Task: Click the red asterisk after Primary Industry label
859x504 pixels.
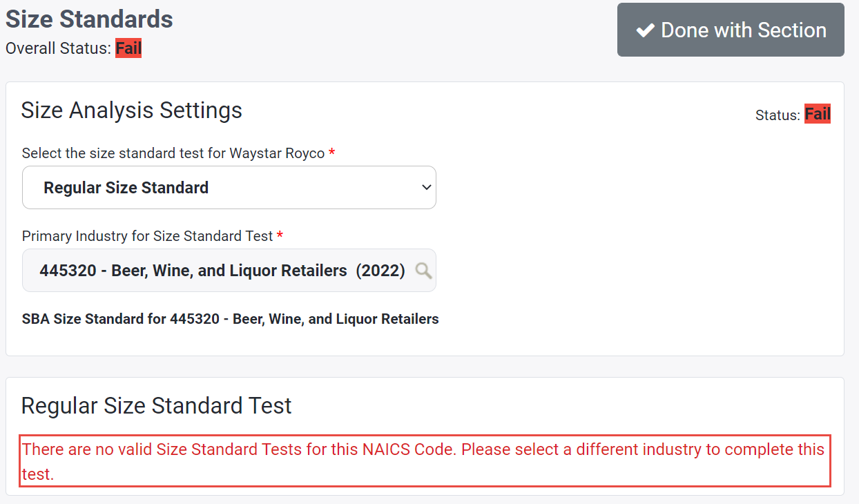Action: click(x=280, y=236)
